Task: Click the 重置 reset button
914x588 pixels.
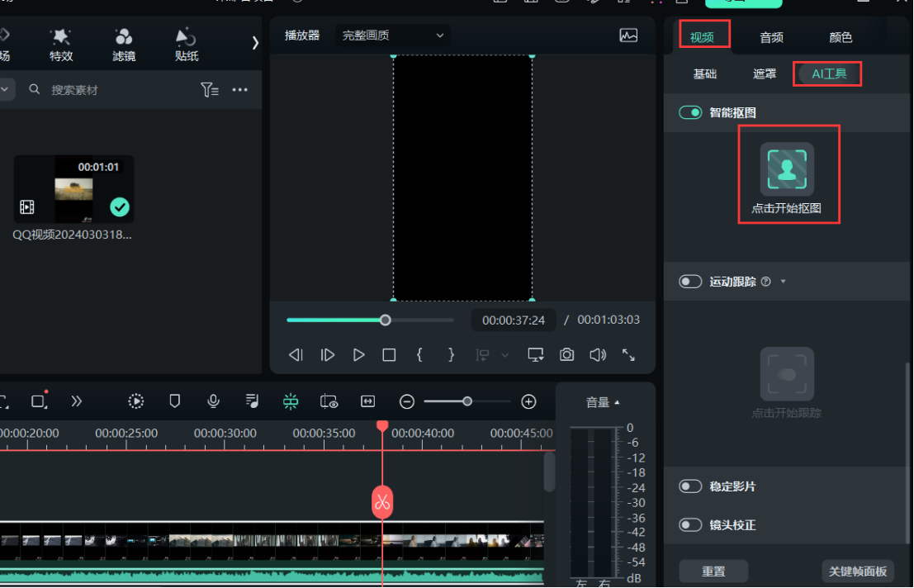Action: pyautogui.click(x=713, y=571)
